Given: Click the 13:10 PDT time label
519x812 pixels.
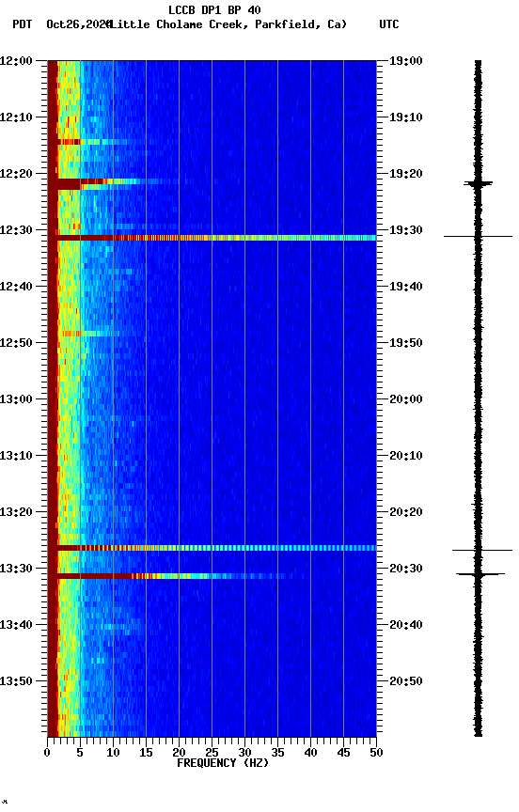Looking at the screenshot, I should coord(16,456).
